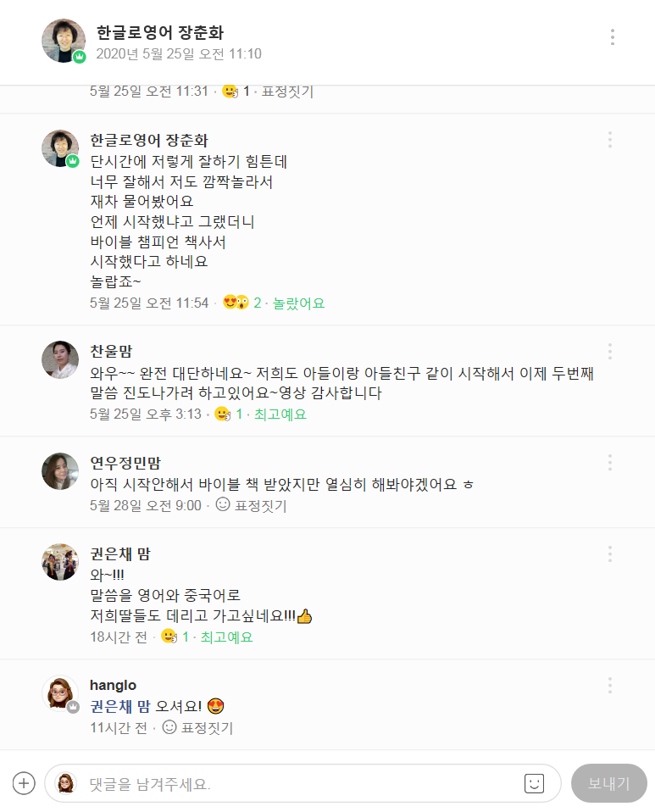Screen dimensions: 655x812
Task: Add 표정짓기 reaction to 연우정민맘's comment
Action: click(252, 506)
